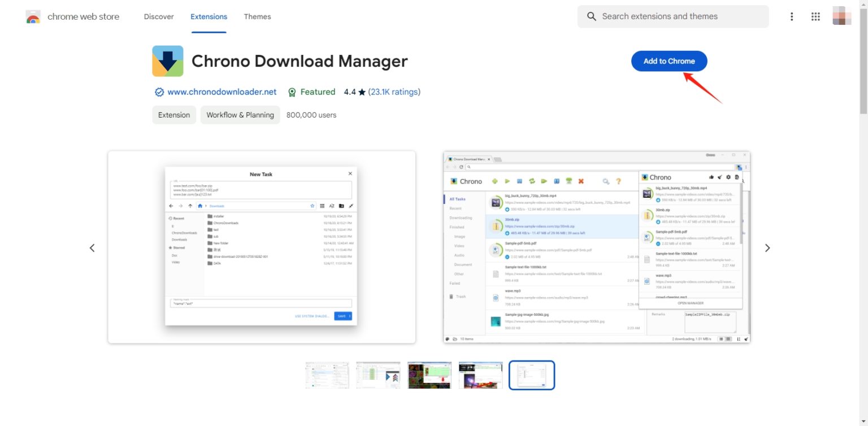868x426 pixels.
Task: Go back with the left carousel arrow
Action: [x=93, y=247]
